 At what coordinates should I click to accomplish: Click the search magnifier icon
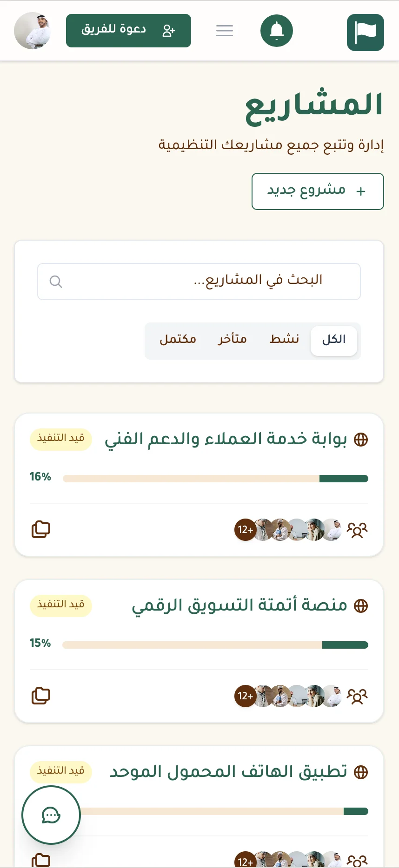[x=56, y=281]
